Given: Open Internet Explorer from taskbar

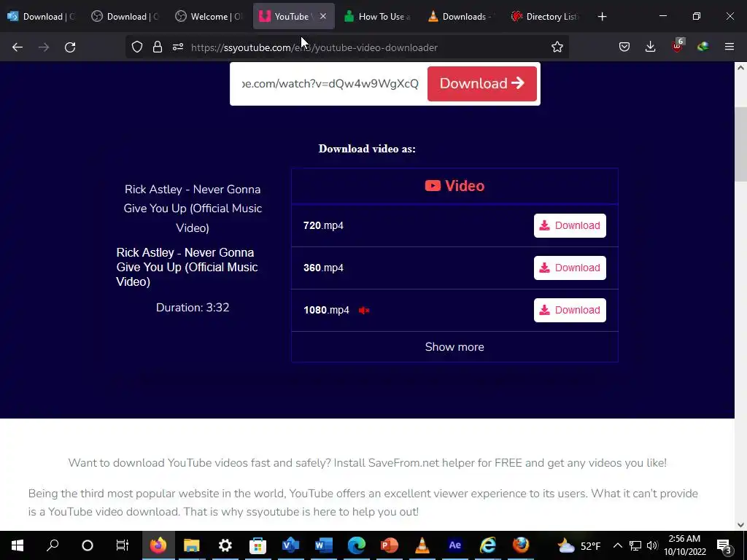Looking at the screenshot, I should [488, 545].
